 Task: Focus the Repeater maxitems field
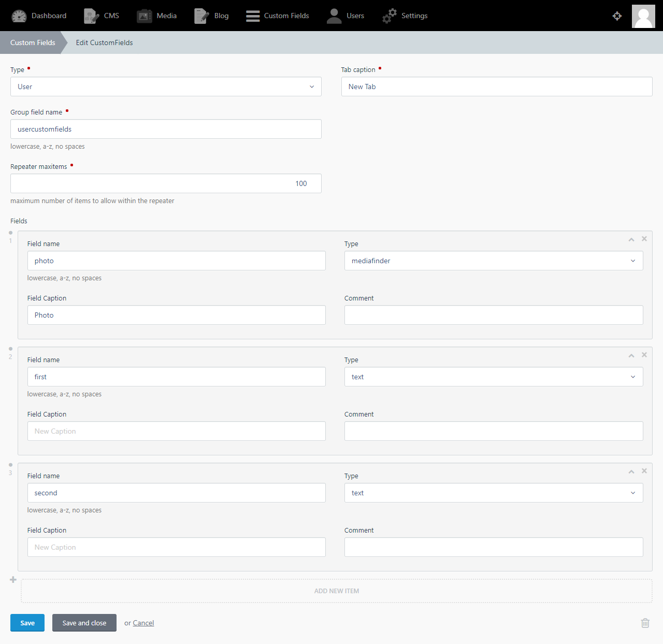166,183
